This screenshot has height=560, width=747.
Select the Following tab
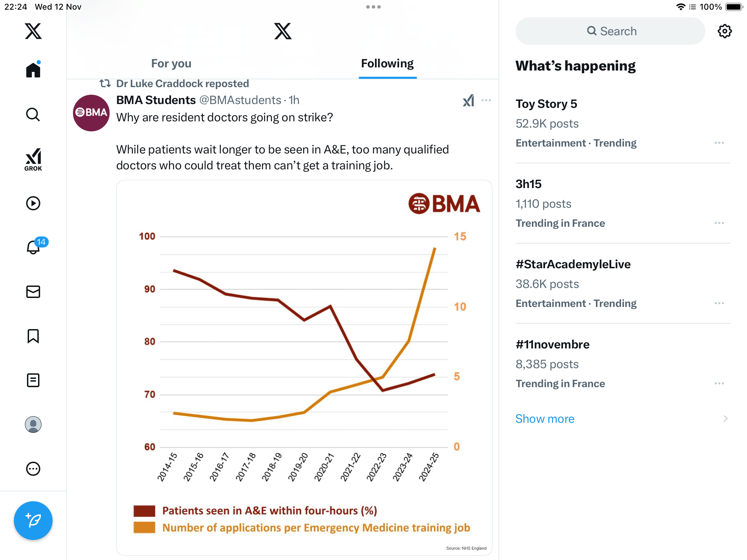[x=387, y=64]
